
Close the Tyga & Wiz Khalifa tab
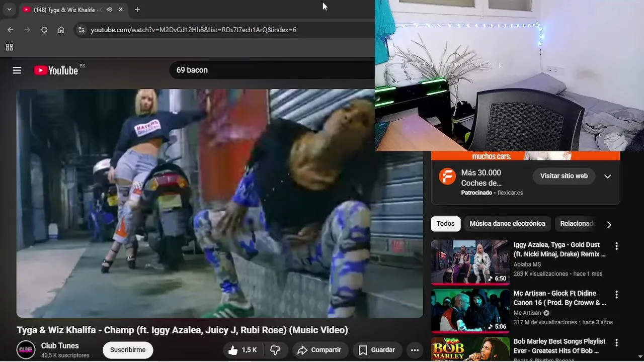[x=121, y=10]
